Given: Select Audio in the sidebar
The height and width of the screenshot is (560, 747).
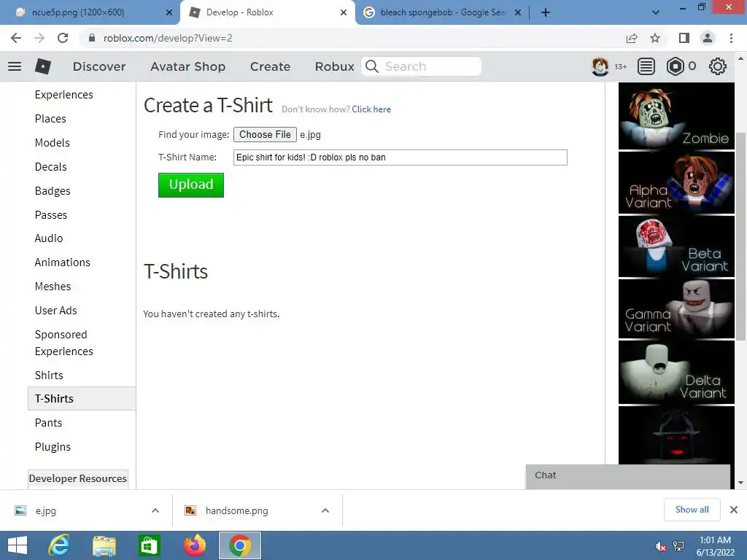Looking at the screenshot, I should [x=49, y=238].
